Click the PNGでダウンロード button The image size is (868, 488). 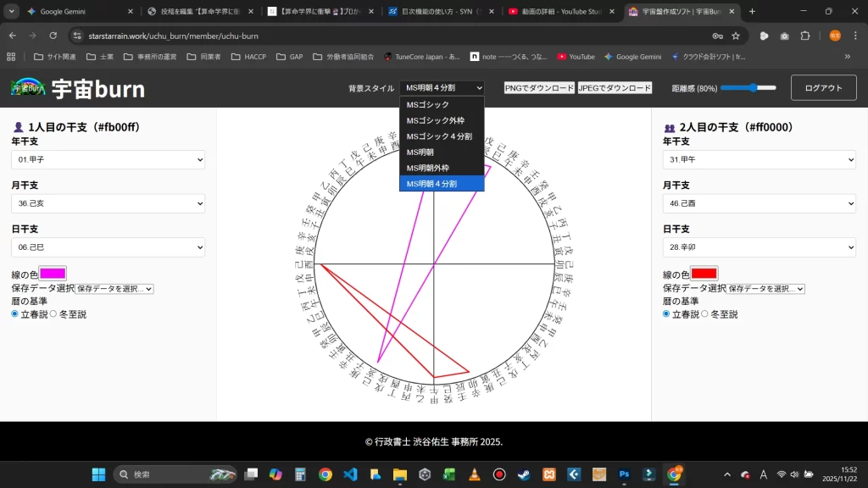(539, 88)
